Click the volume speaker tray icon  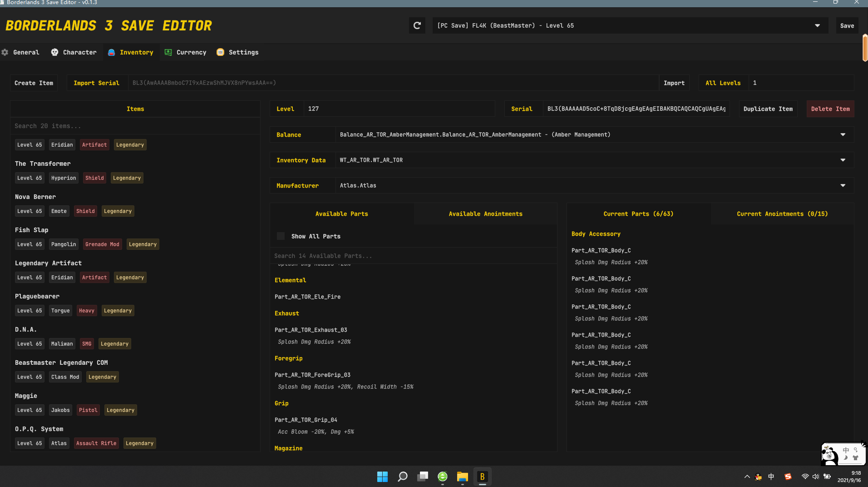pos(815,477)
